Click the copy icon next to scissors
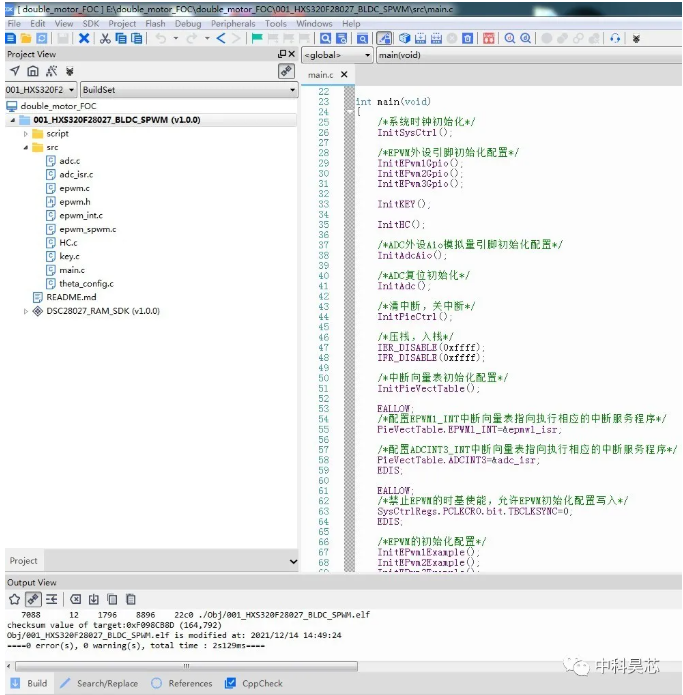The width and height of the screenshot is (683, 695). click(121, 39)
